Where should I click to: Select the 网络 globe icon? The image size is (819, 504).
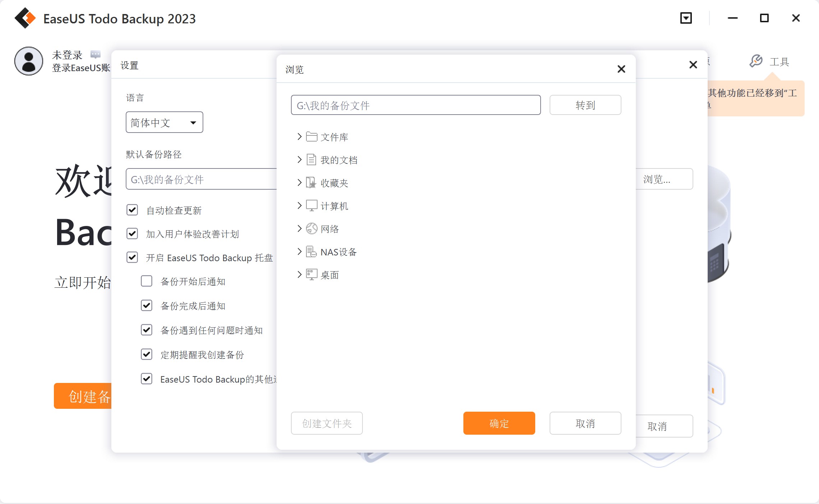coord(311,228)
